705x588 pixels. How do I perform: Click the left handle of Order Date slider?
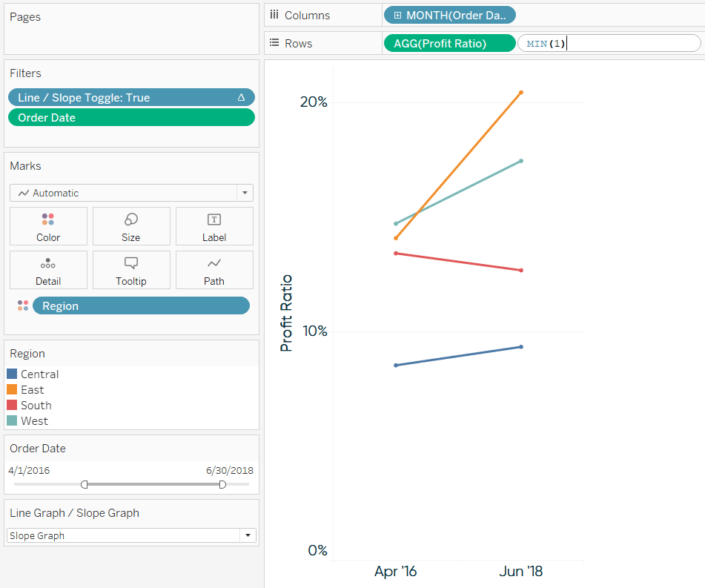click(84, 484)
